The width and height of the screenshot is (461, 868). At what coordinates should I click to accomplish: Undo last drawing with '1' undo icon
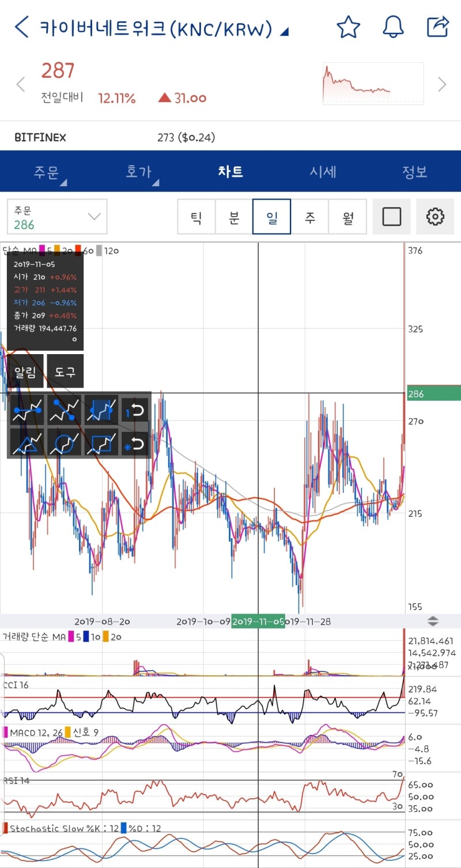135,409
